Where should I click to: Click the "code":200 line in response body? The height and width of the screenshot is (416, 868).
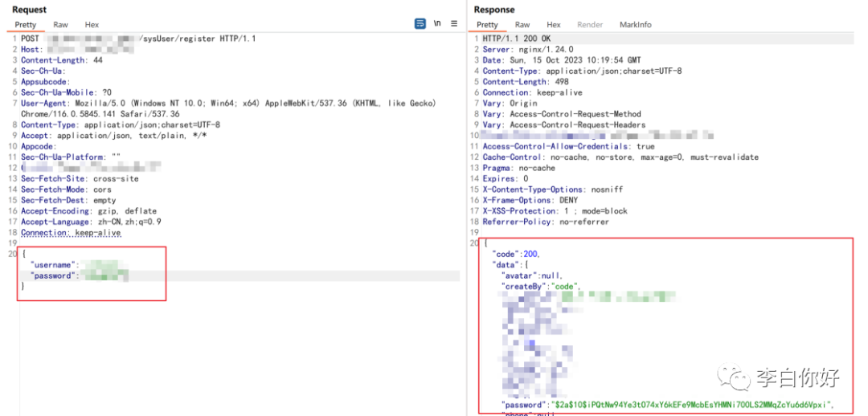(x=516, y=255)
